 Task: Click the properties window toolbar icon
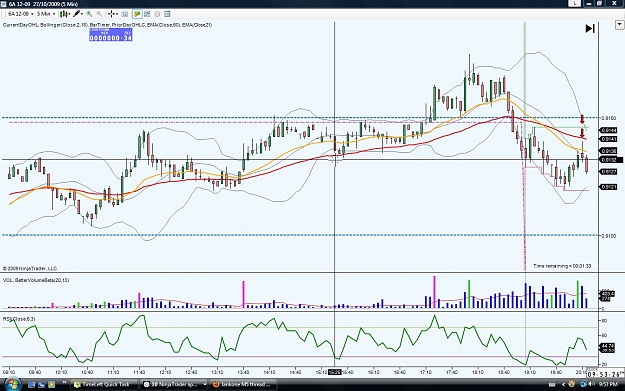pyautogui.click(x=167, y=14)
